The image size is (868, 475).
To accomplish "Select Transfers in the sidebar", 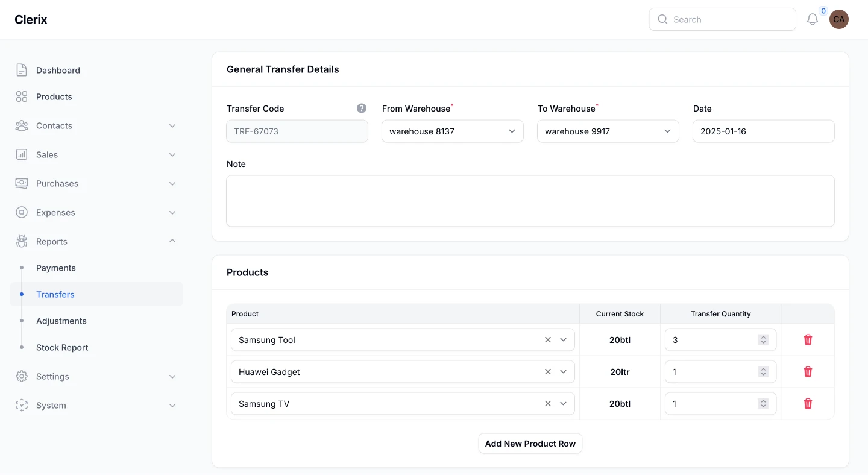I will click(x=96, y=294).
